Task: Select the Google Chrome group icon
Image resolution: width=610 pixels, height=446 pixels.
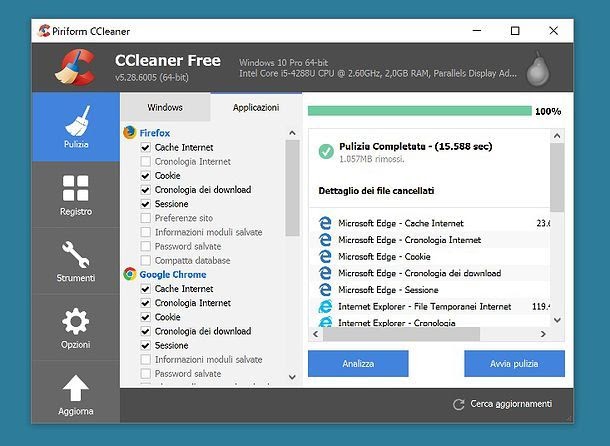Action: point(130,274)
